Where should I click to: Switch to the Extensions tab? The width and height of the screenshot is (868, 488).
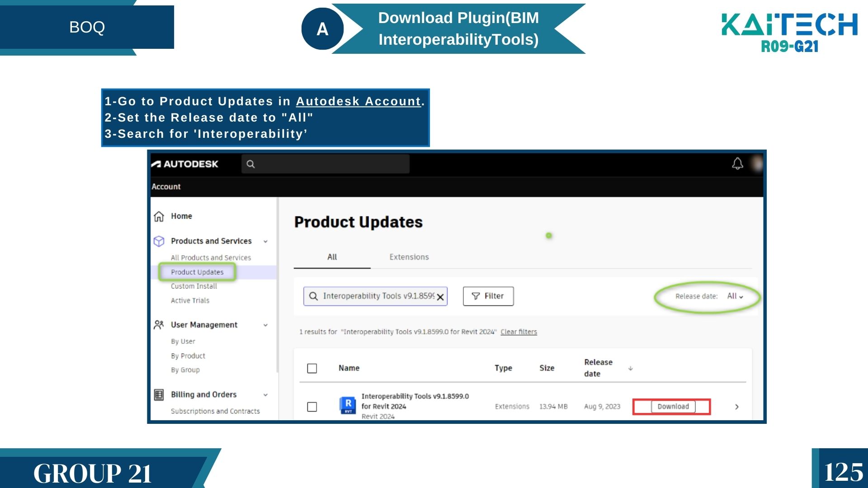[x=409, y=257]
